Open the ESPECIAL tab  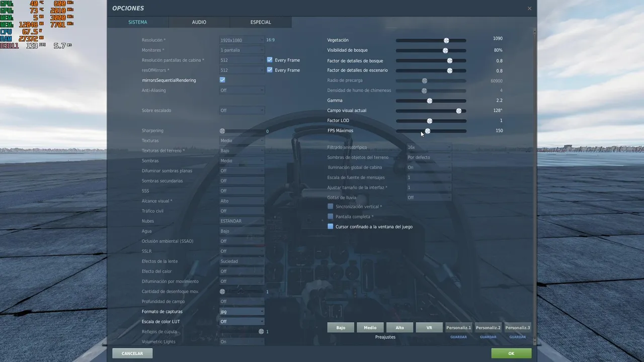(261, 22)
